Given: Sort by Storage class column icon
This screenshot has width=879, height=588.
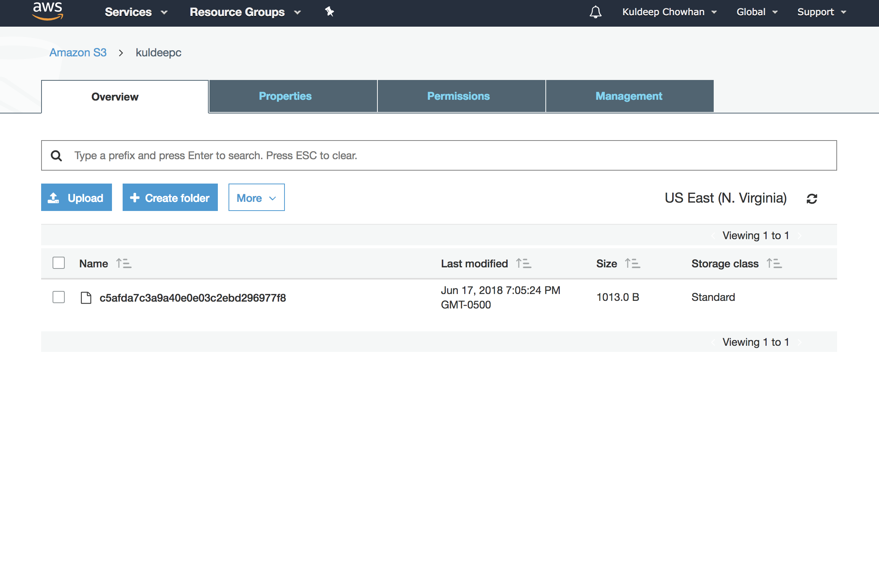Looking at the screenshot, I should (x=774, y=263).
